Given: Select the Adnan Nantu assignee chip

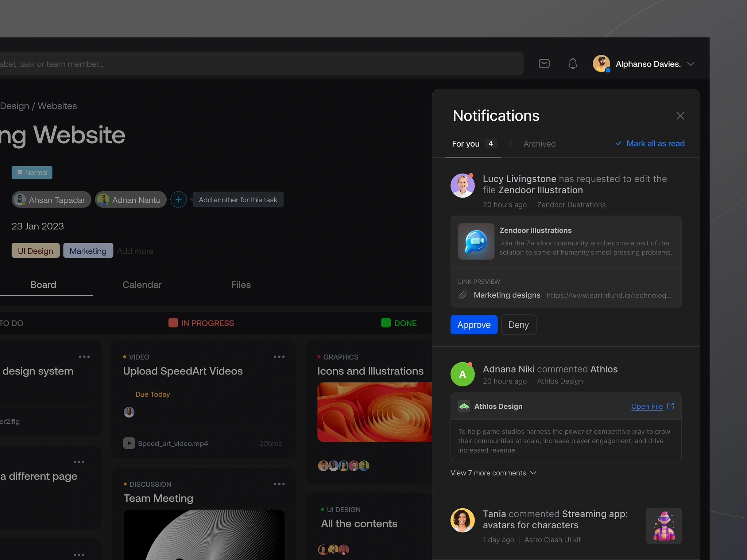Looking at the screenshot, I should (x=131, y=200).
